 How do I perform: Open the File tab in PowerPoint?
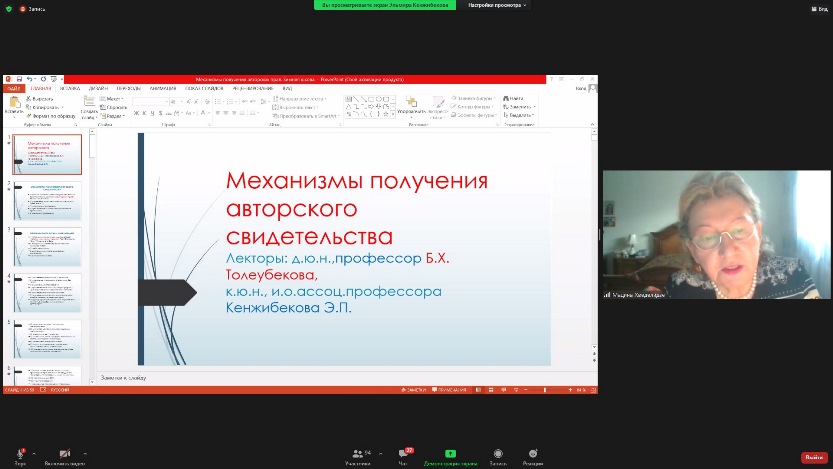pyautogui.click(x=13, y=88)
